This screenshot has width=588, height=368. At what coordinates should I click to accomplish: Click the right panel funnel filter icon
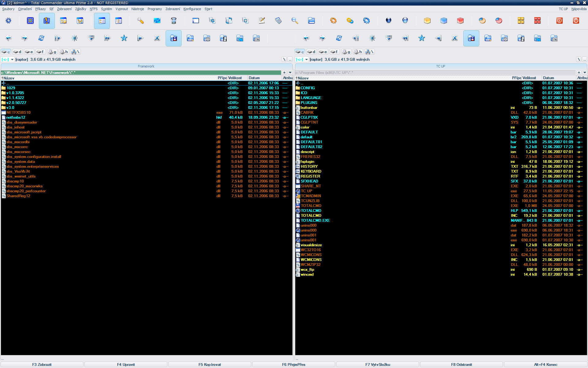click(x=389, y=38)
